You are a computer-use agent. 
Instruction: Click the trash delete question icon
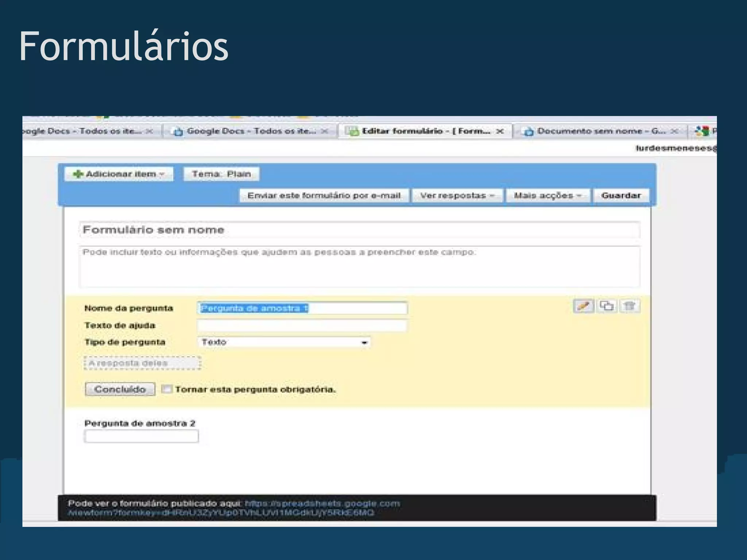click(x=630, y=306)
